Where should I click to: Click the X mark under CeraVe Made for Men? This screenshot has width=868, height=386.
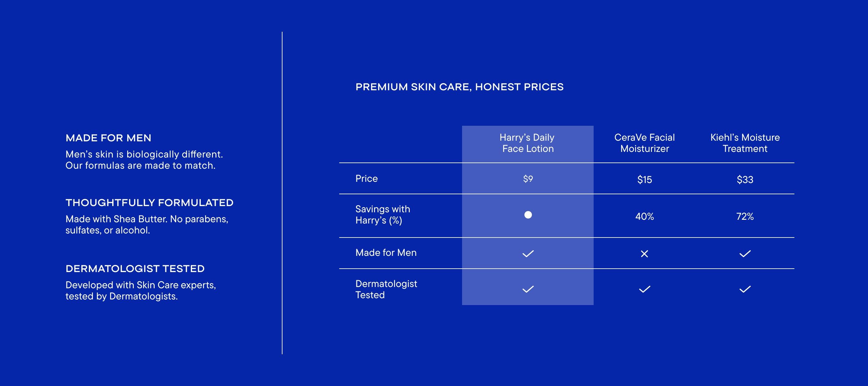pos(644,254)
